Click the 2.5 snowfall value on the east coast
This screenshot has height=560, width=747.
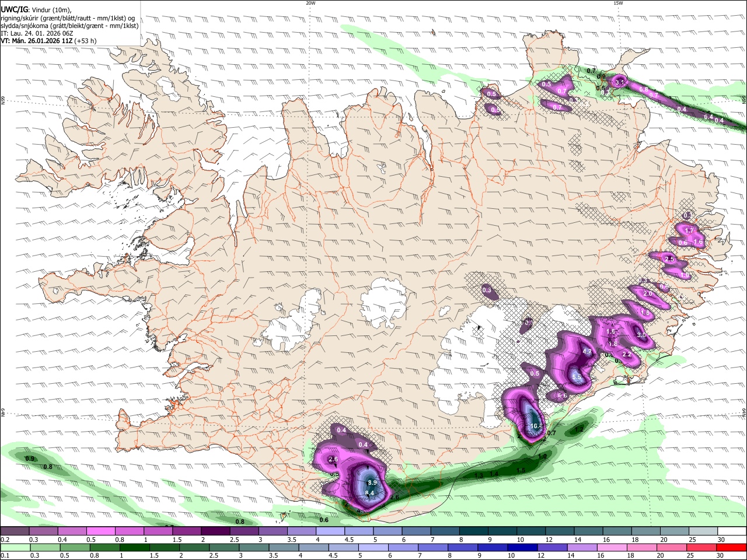(669, 259)
